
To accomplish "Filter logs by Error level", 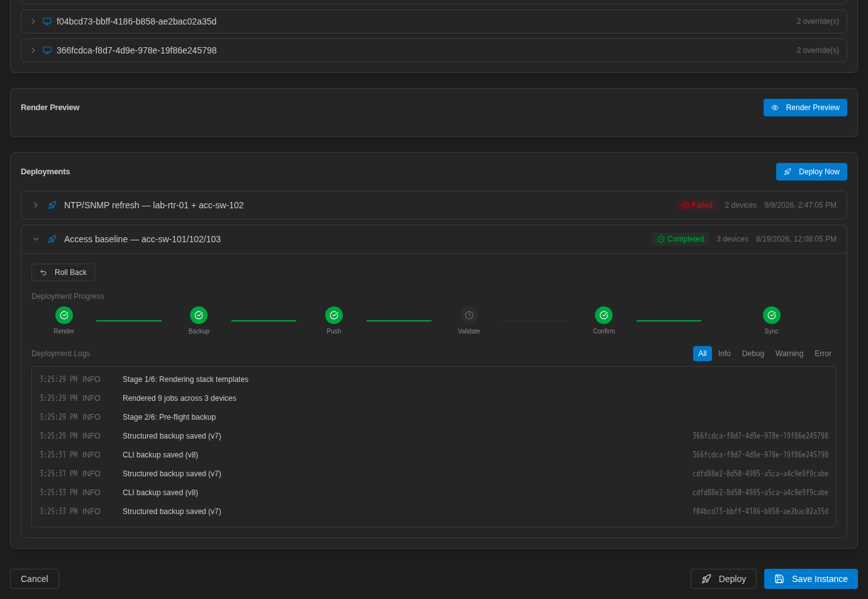I will [x=823, y=354].
